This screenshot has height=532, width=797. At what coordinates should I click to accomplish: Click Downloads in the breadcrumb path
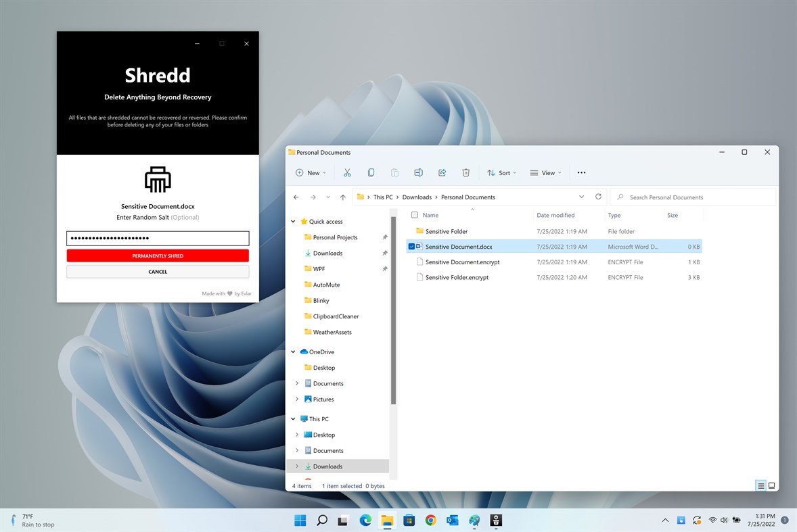coord(417,197)
